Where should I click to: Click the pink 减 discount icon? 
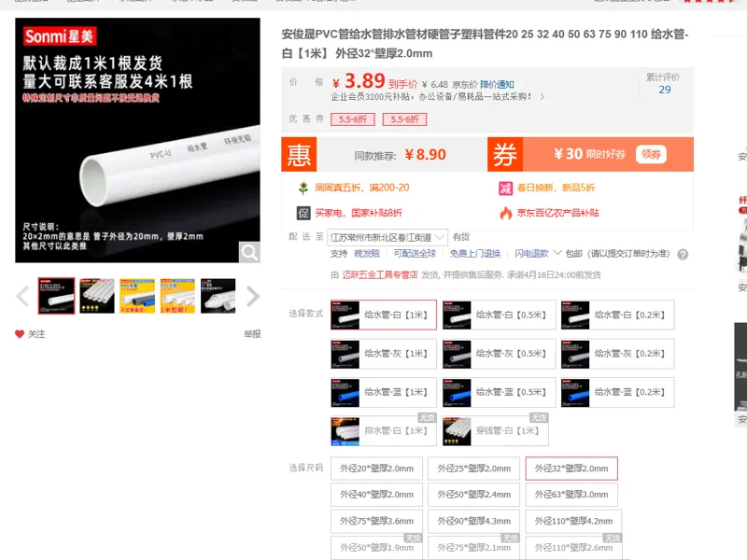pos(505,189)
